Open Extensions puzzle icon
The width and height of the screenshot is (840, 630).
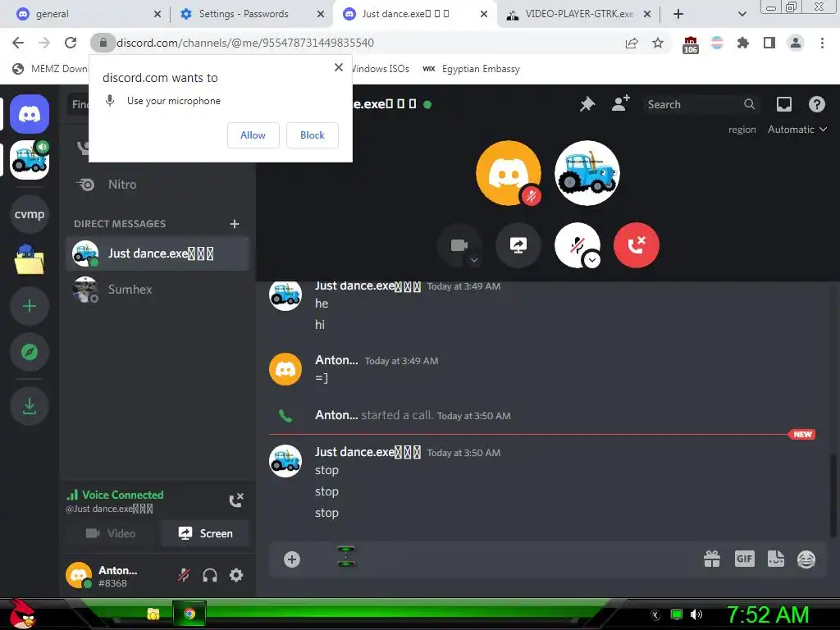pos(743,43)
